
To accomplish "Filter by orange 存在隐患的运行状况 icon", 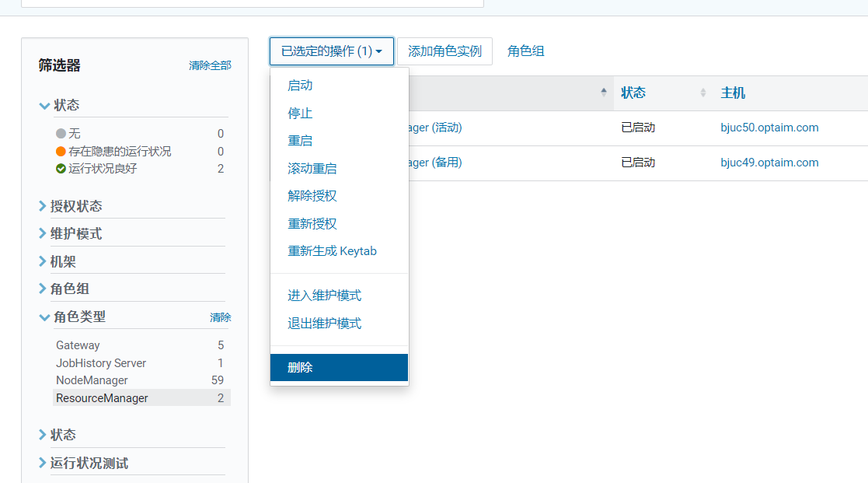I will [x=61, y=151].
